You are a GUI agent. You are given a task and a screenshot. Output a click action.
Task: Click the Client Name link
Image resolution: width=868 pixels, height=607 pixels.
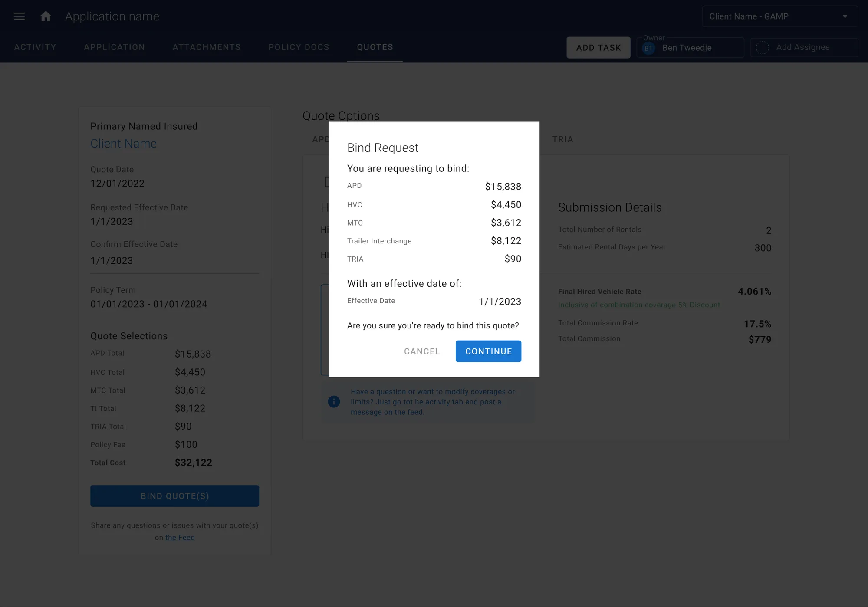(124, 144)
